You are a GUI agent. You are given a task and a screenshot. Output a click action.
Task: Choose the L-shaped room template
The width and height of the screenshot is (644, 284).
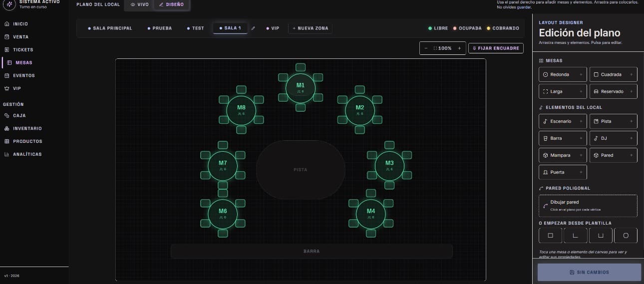coord(576,236)
